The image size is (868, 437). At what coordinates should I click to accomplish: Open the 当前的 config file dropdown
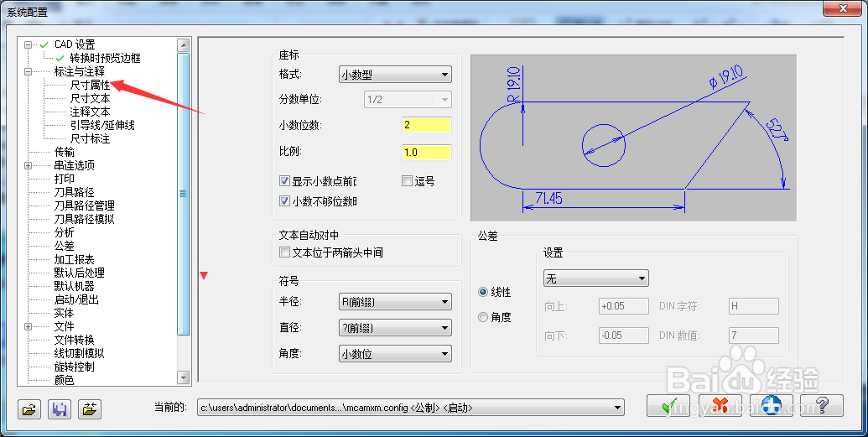click(x=411, y=408)
